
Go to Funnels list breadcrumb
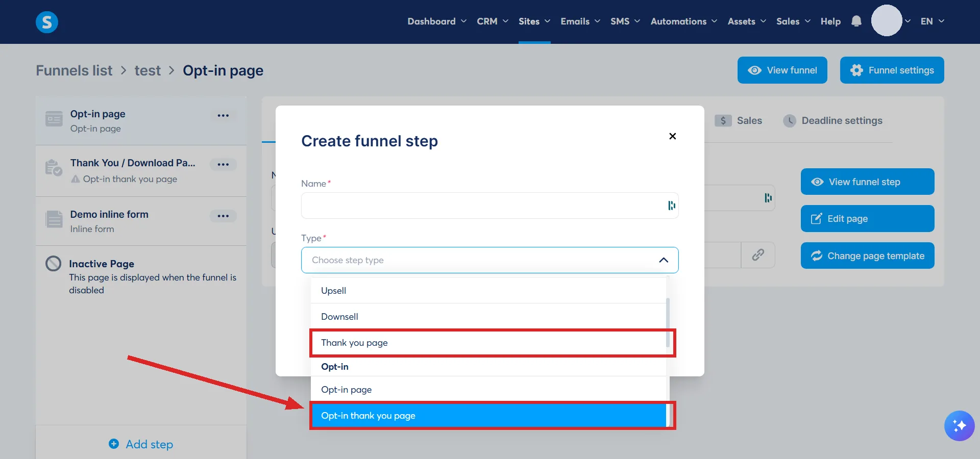(74, 70)
